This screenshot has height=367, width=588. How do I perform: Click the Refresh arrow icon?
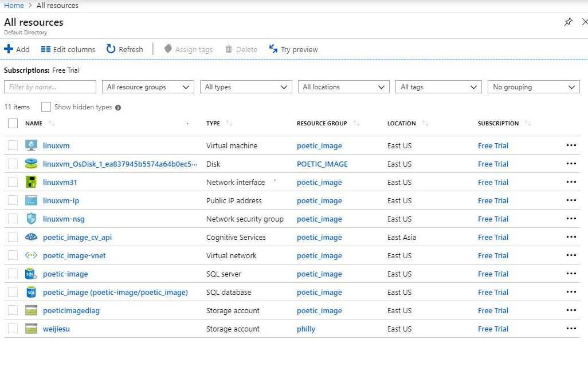pos(111,49)
